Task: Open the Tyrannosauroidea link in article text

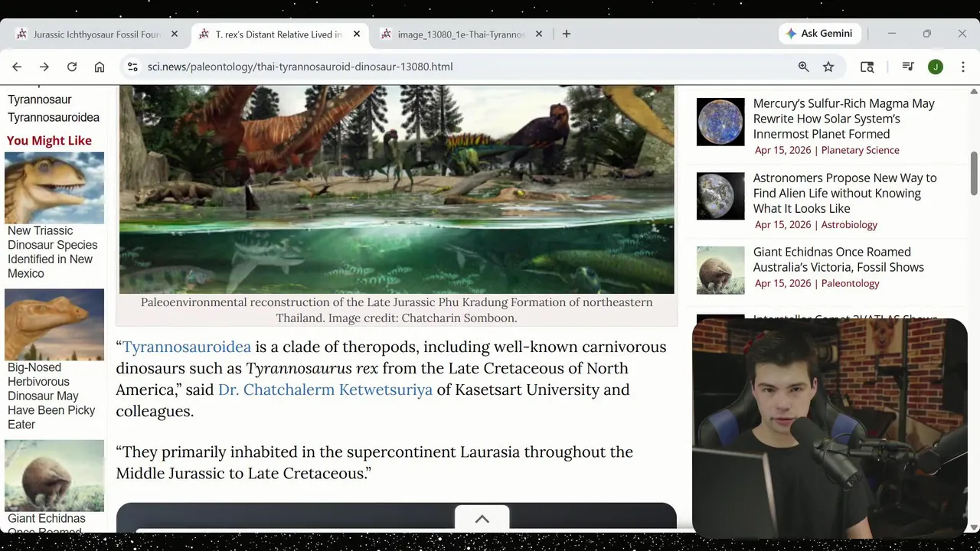Action: click(187, 347)
